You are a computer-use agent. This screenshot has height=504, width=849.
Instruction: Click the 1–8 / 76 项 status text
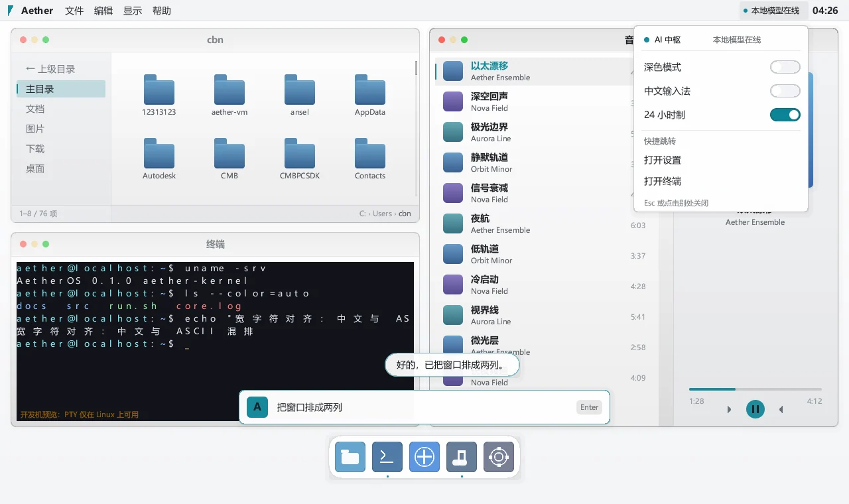(x=38, y=214)
